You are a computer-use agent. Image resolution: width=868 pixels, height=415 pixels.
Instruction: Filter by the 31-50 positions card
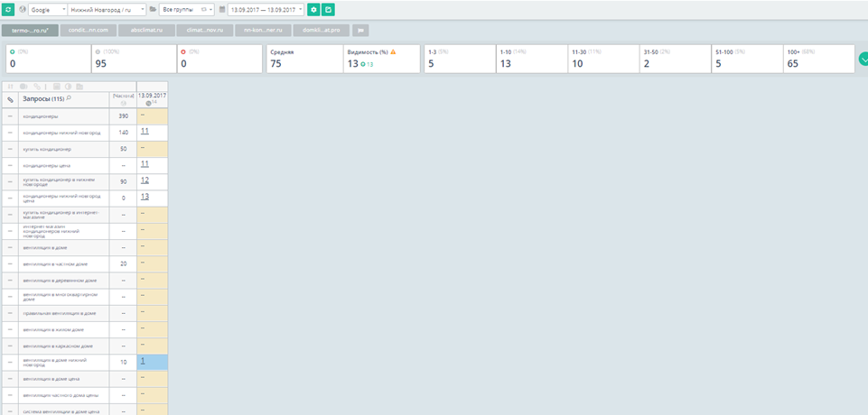[x=676, y=59]
